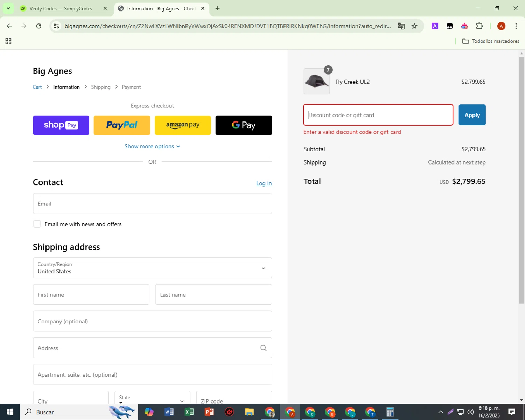Click the Company (optional) field
The width and height of the screenshot is (525, 420).
point(152,321)
